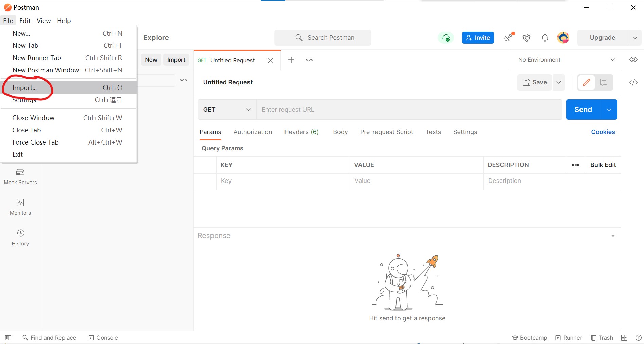Open the Edit menu

25,21
